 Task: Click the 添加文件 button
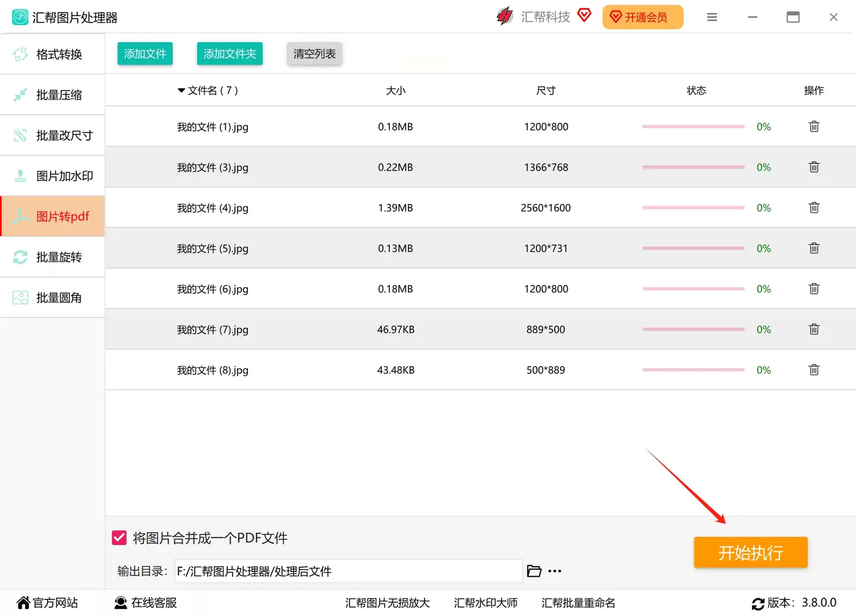click(x=145, y=54)
